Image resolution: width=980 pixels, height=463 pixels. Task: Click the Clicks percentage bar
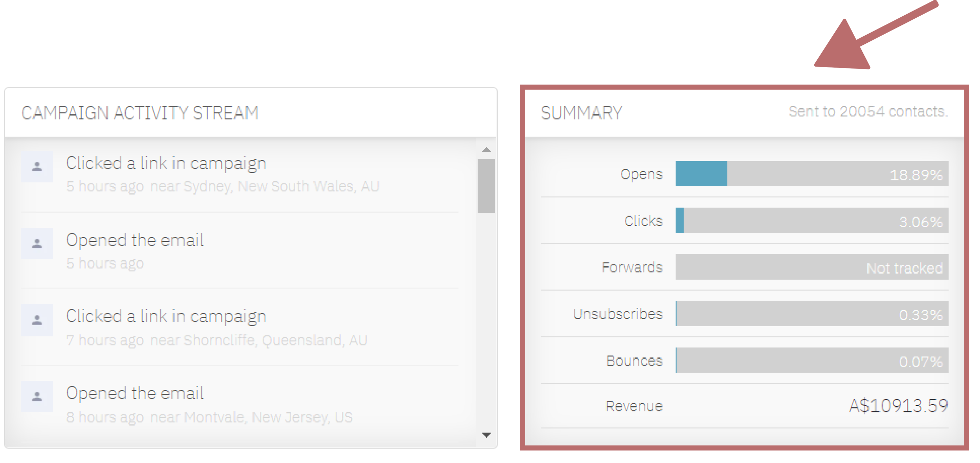(x=811, y=221)
